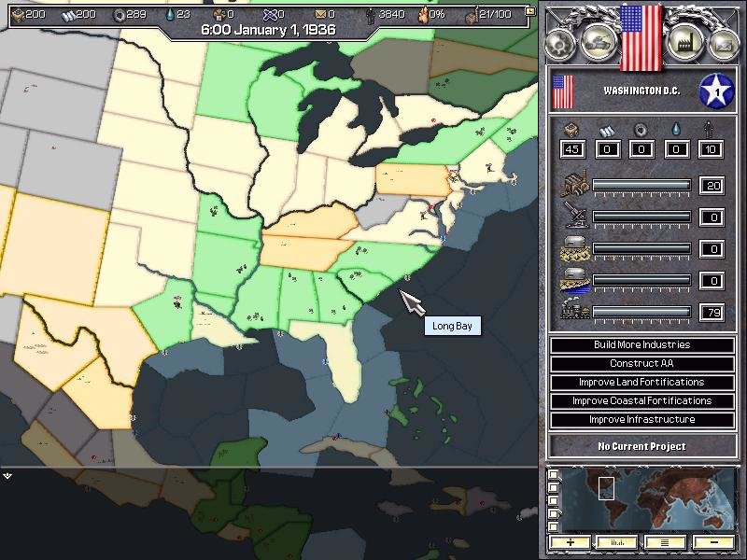Click the industry value box showing 20
Screen dimensions: 747x560
tap(712, 185)
